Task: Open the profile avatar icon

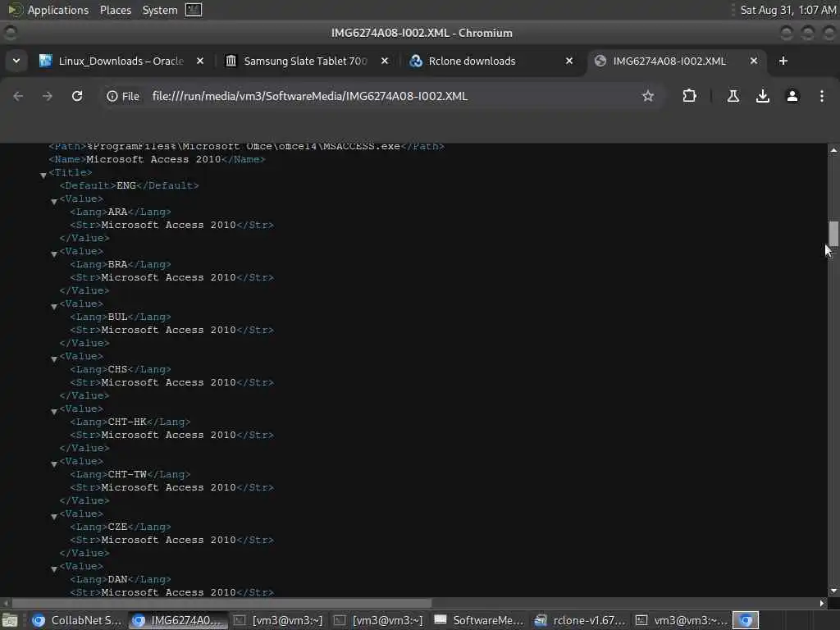Action: [792, 96]
